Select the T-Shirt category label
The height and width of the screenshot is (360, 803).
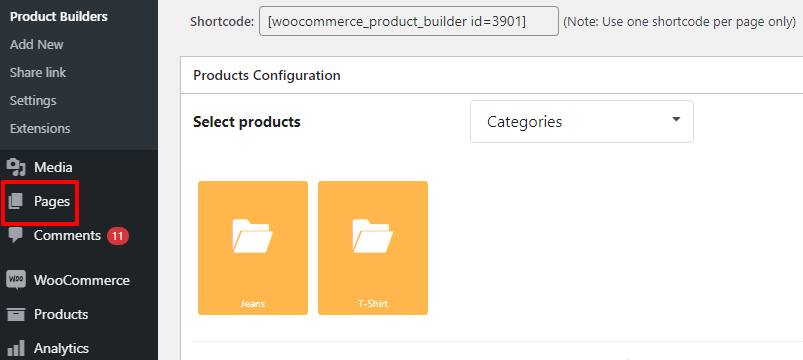coord(373,304)
